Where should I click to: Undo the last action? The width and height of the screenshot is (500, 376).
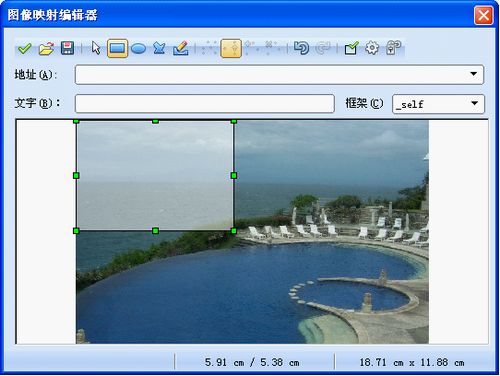coord(301,48)
